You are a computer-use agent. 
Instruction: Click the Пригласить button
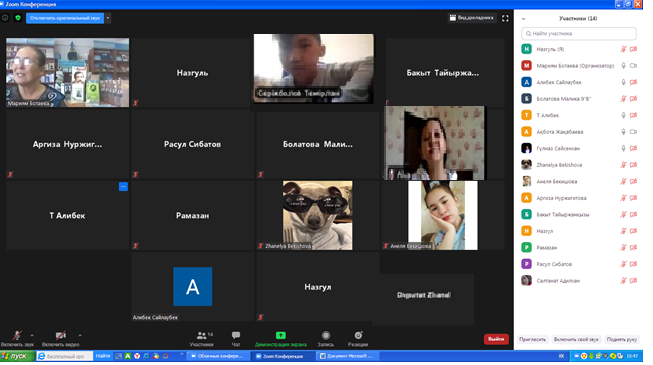(532, 340)
